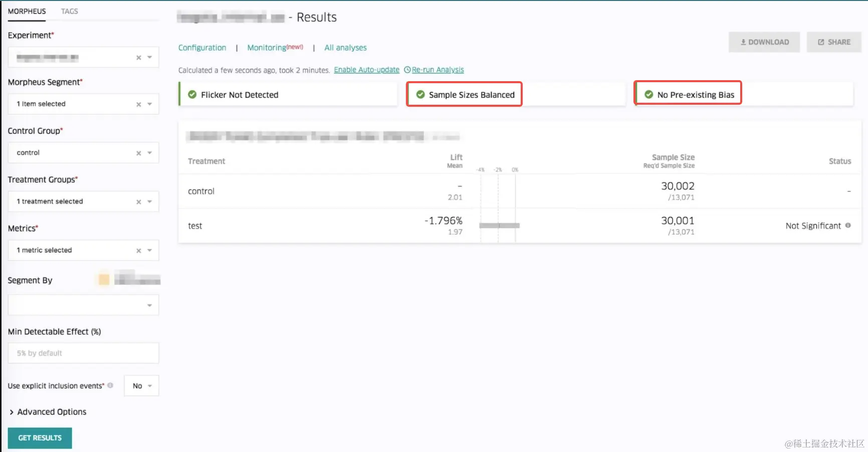Open the Treatment Groups dropdown arrow
868x452 pixels.
[x=149, y=201]
